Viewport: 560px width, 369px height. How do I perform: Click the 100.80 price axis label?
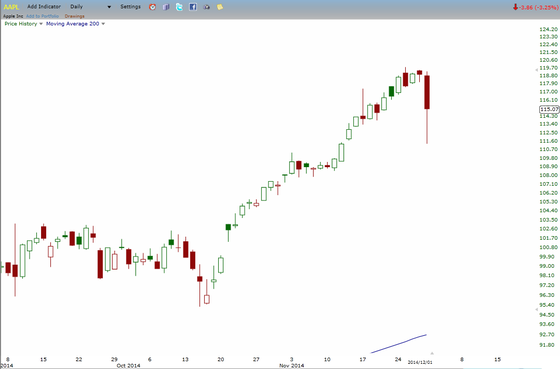tap(548, 247)
